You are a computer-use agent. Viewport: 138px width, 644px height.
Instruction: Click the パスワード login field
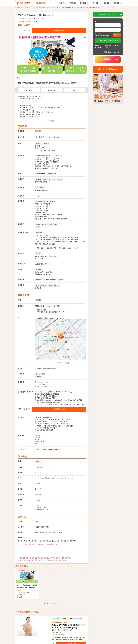coord(108,30)
